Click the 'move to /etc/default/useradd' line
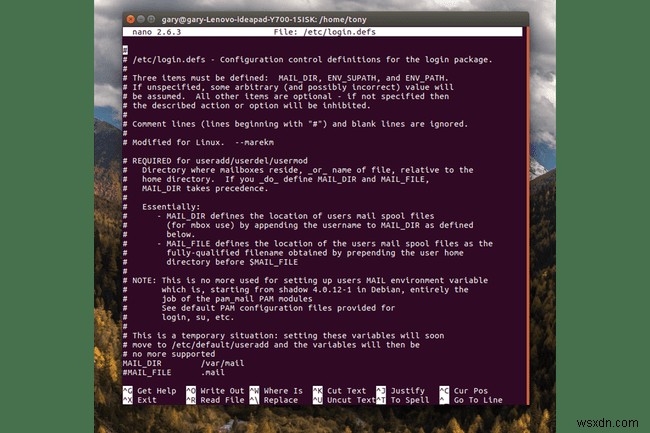The image size is (650, 433). click(271, 345)
